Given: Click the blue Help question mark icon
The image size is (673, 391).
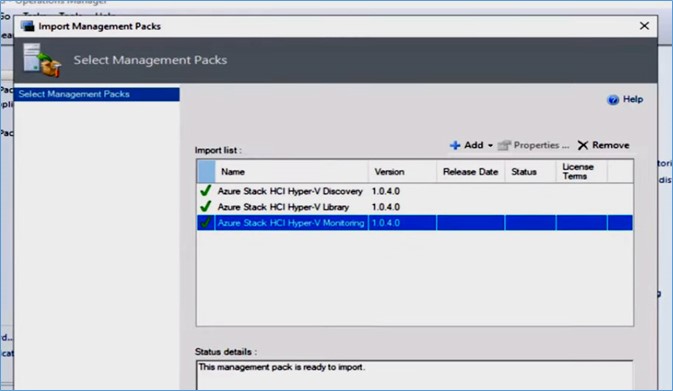Looking at the screenshot, I should tap(613, 100).
